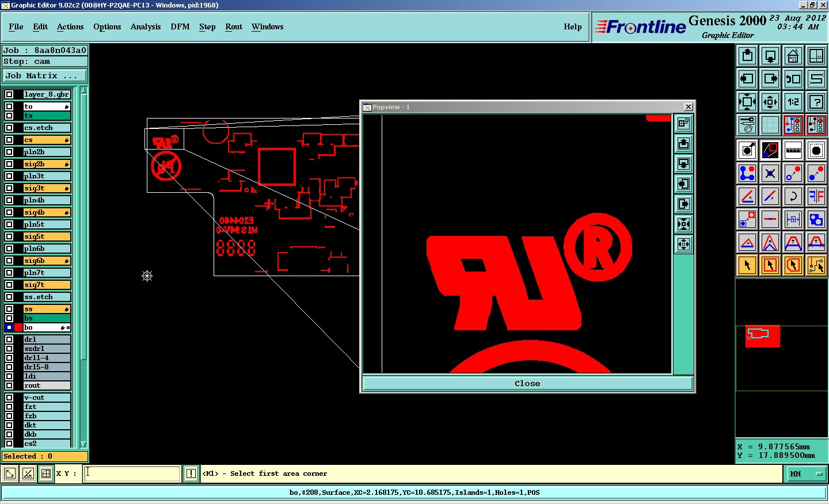Click the crosshair icon next to the X Y label
The width and height of the screenshot is (829, 504).
point(46,474)
